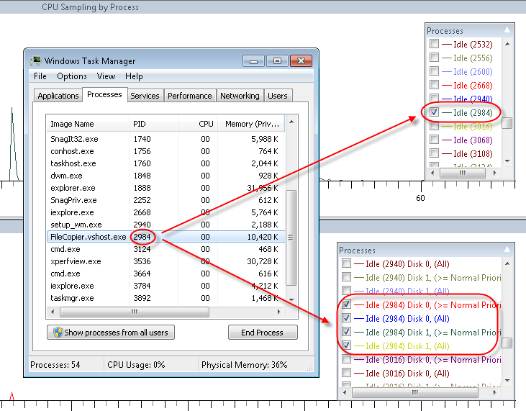The width and height of the screenshot is (526, 411).
Task: Select the setup_wm.exe process row
Action: click(x=166, y=224)
